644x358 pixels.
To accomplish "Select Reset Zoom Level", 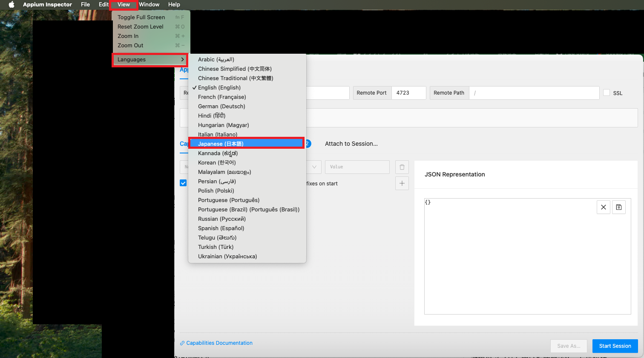I will [151, 27].
